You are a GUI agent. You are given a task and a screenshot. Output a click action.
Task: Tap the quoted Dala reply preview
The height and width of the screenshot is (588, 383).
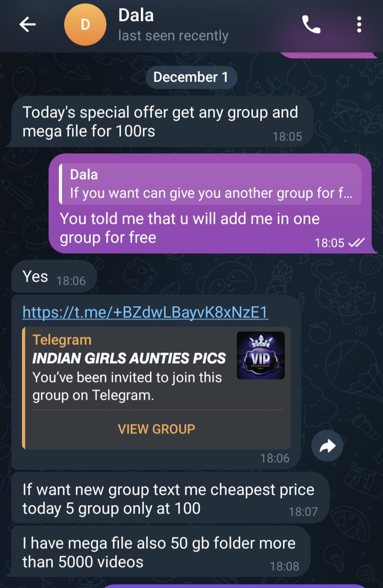[x=210, y=184]
